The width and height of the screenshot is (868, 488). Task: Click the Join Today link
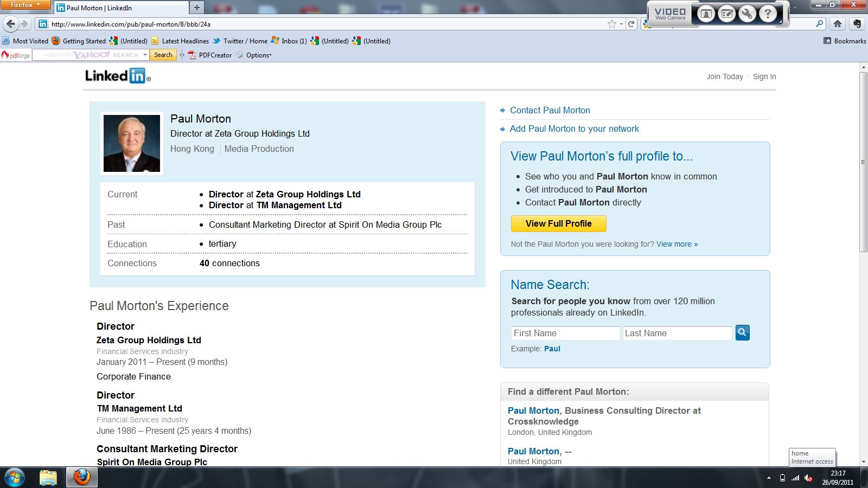(725, 76)
